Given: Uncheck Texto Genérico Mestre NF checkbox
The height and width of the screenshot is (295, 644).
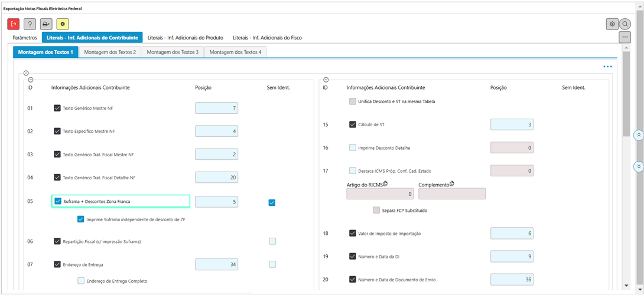Looking at the screenshot, I should [x=57, y=109].
